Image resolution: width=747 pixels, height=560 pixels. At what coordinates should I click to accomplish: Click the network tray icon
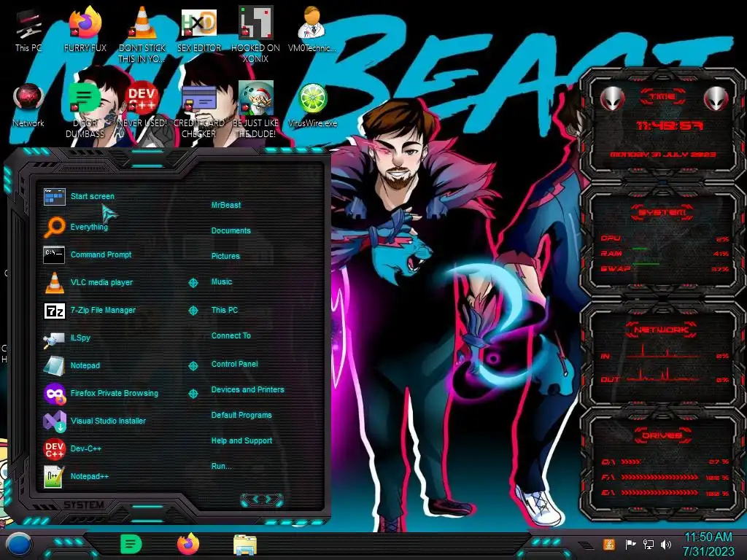pos(648,544)
